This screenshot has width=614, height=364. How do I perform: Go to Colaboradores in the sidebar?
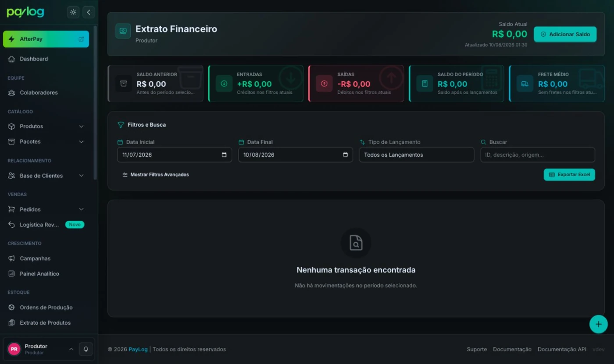coord(46,92)
